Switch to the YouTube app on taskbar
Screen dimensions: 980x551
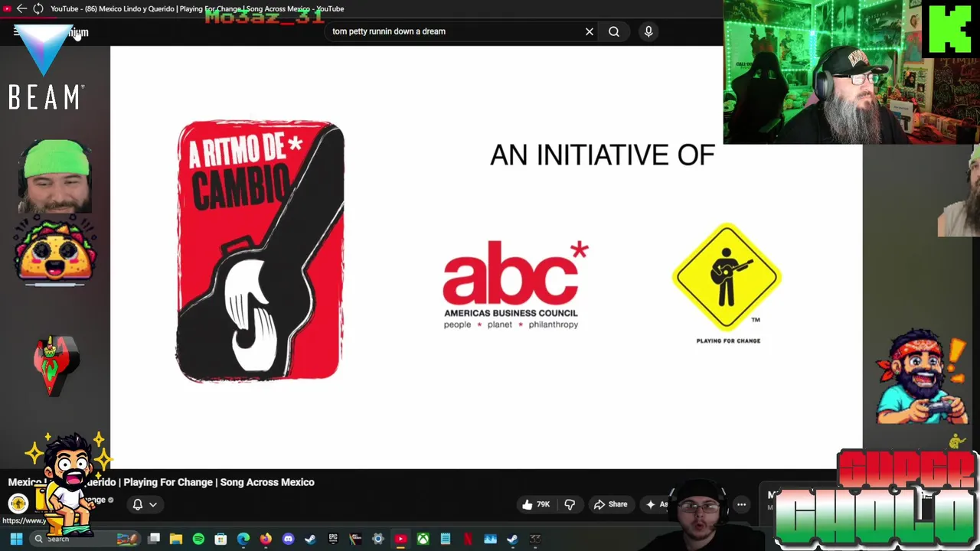[x=400, y=539]
